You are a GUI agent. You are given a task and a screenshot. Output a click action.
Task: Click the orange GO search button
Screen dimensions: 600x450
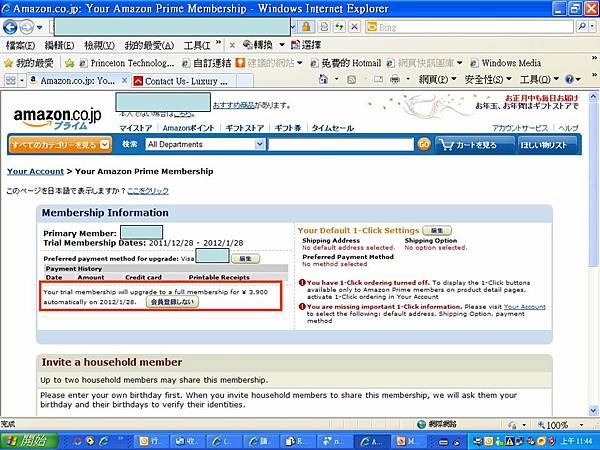coord(424,144)
